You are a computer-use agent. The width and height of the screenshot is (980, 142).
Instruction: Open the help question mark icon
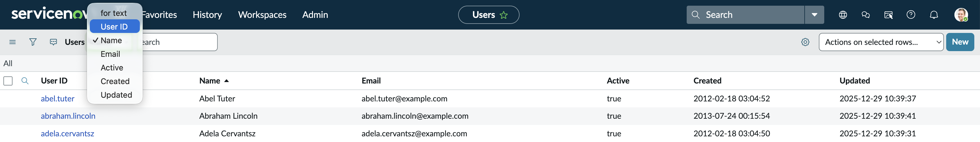click(x=911, y=15)
